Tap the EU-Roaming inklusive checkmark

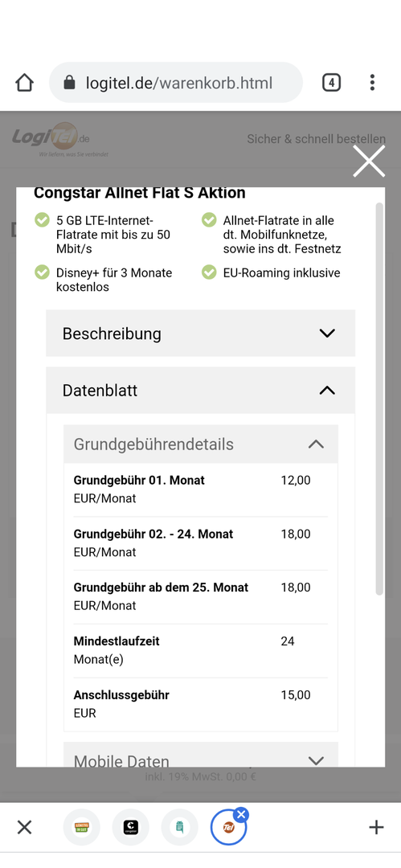209,272
